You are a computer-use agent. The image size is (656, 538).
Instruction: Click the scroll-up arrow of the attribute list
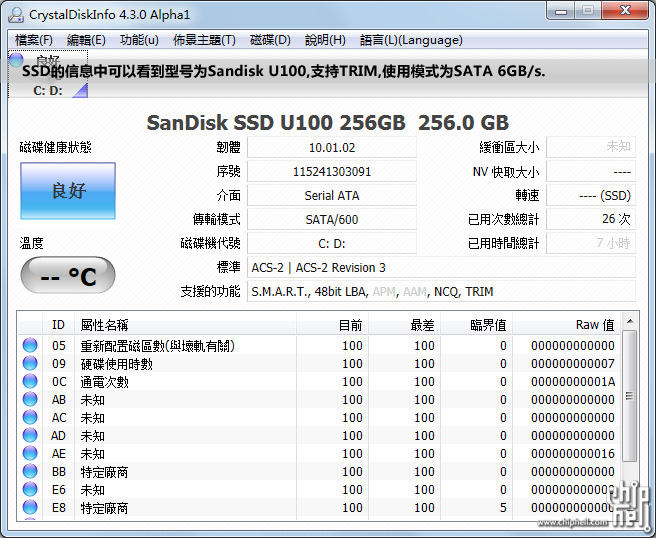(x=630, y=321)
